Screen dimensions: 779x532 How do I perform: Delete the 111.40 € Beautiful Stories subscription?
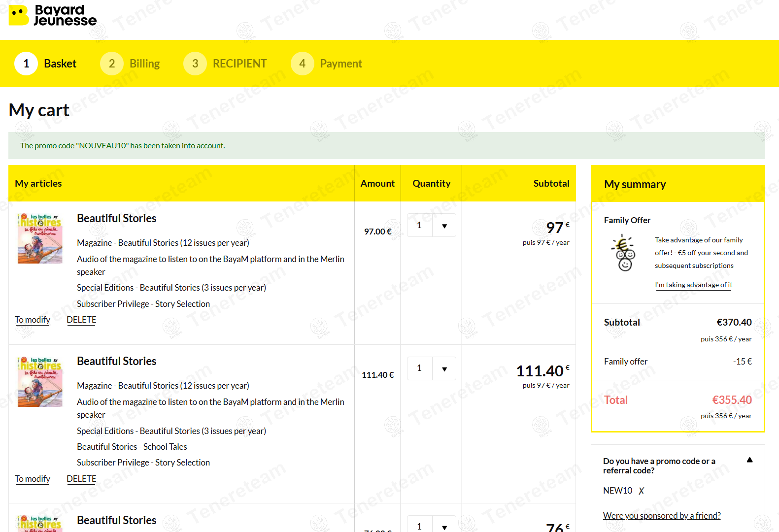click(81, 479)
